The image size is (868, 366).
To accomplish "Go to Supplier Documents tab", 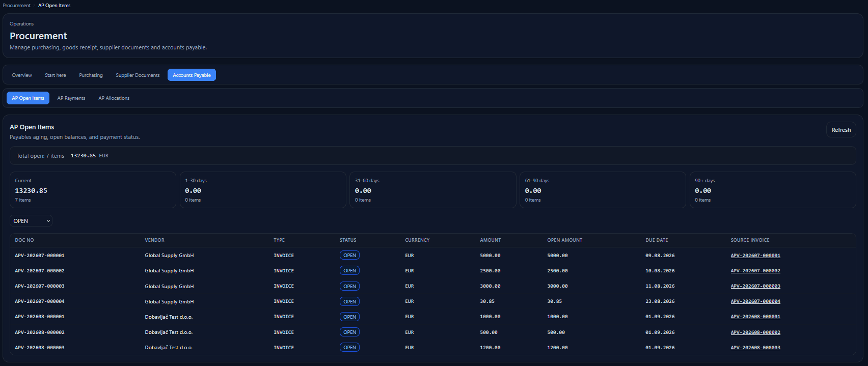I will (x=138, y=75).
